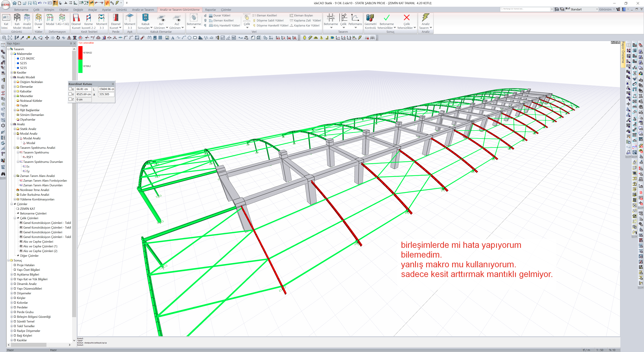Toggle Kirişler checkbox in tree
The width and height of the screenshot is (644, 352).
tap(15, 298)
